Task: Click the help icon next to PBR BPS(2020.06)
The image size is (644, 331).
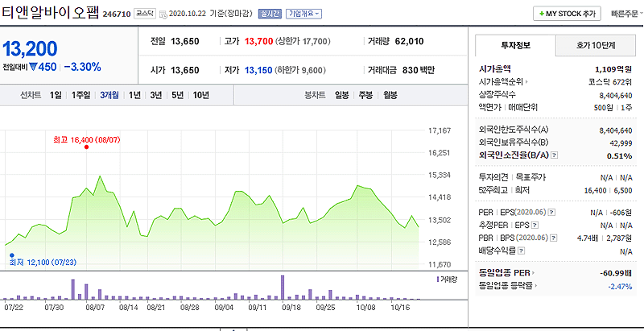Action: [x=555, y=238]
